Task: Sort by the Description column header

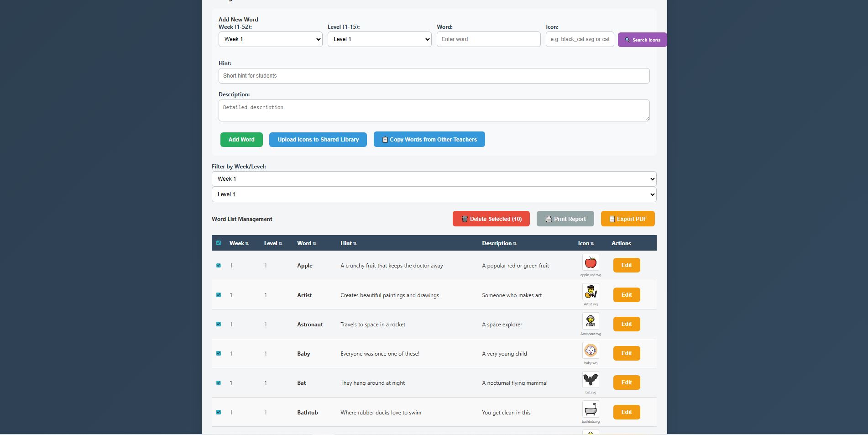Action: 499,243
